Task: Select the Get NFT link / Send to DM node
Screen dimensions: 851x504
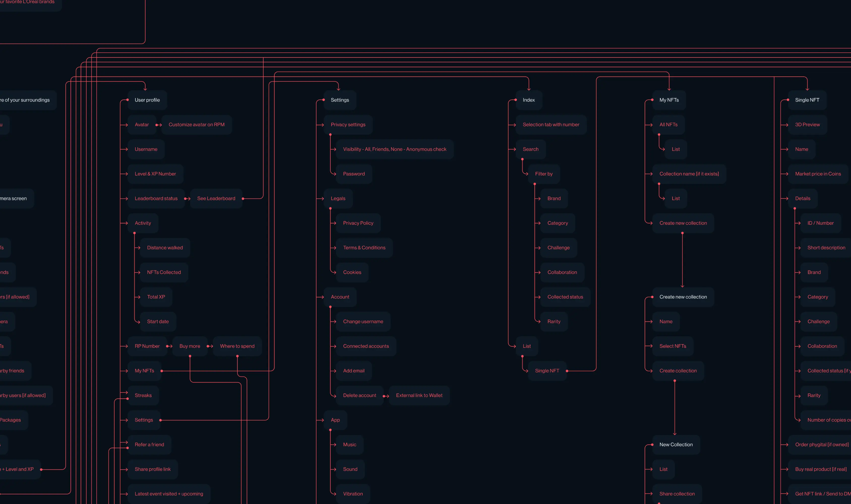Action: click(819, 494)
